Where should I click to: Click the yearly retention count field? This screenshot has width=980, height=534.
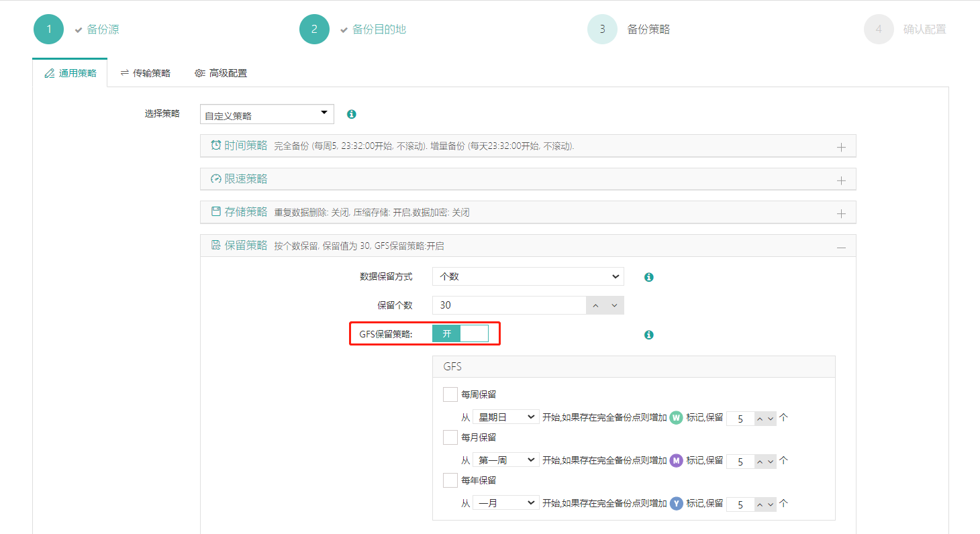click(x=741, y=504)
